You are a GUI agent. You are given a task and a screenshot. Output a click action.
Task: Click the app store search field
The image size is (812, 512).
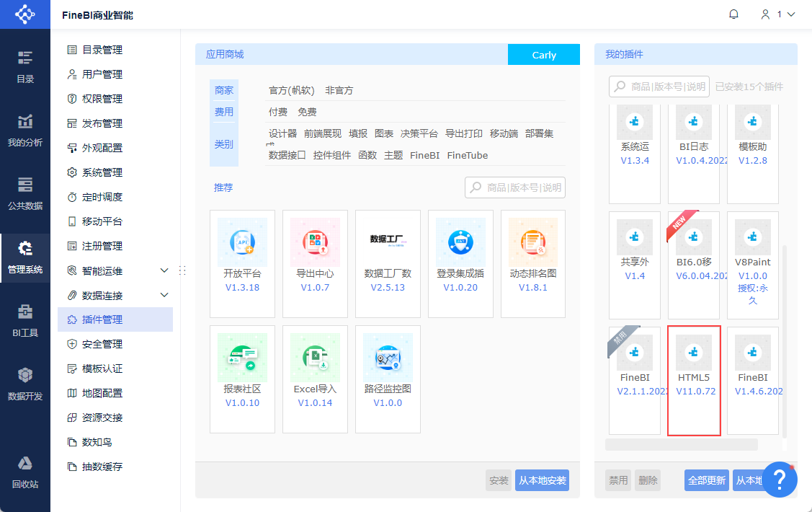514,187
